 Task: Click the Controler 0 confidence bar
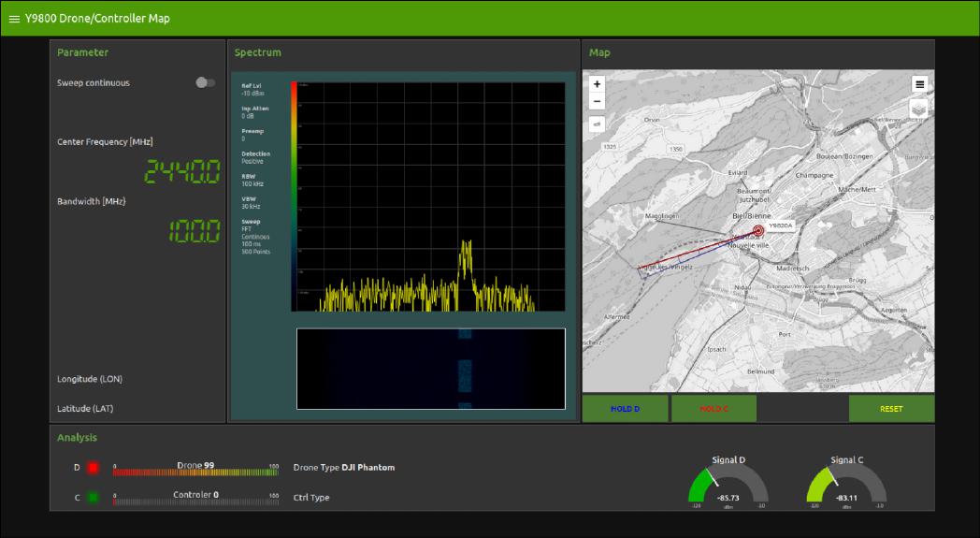click(x=195, y=502)
